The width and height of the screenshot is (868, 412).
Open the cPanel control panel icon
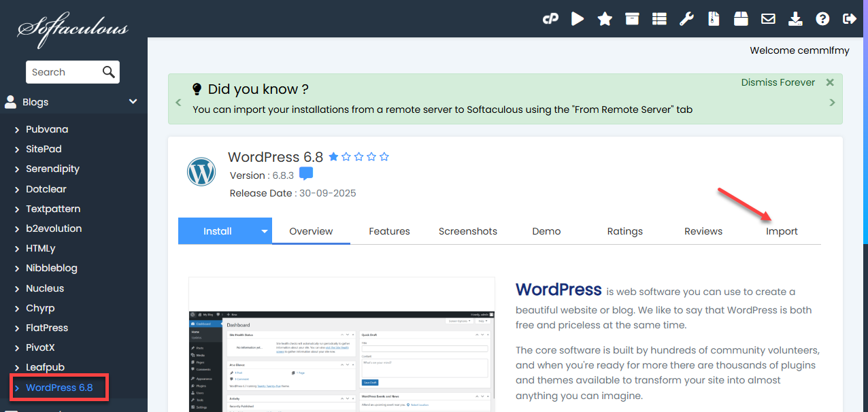(550, 19)
